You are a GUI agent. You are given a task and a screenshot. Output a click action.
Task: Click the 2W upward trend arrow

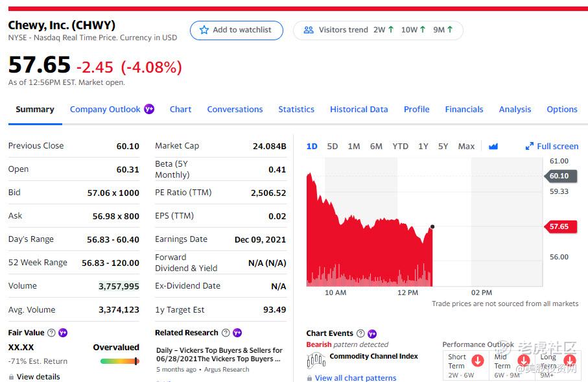point(391,30)
